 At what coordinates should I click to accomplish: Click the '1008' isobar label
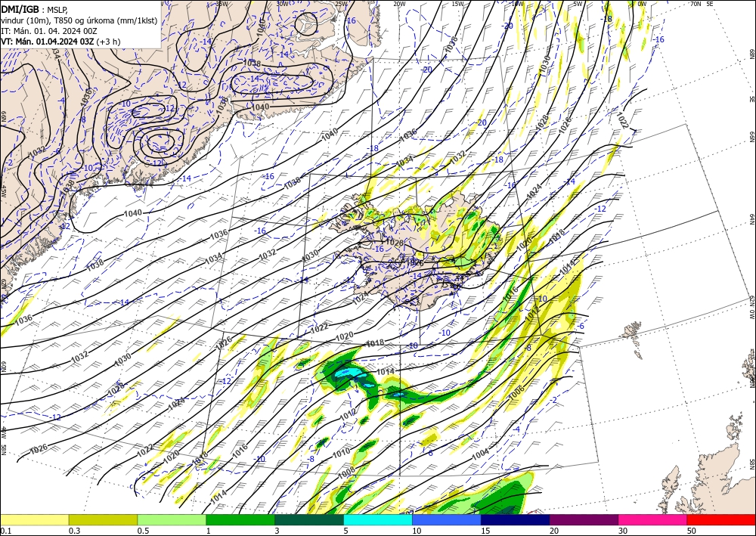(347, 471)
